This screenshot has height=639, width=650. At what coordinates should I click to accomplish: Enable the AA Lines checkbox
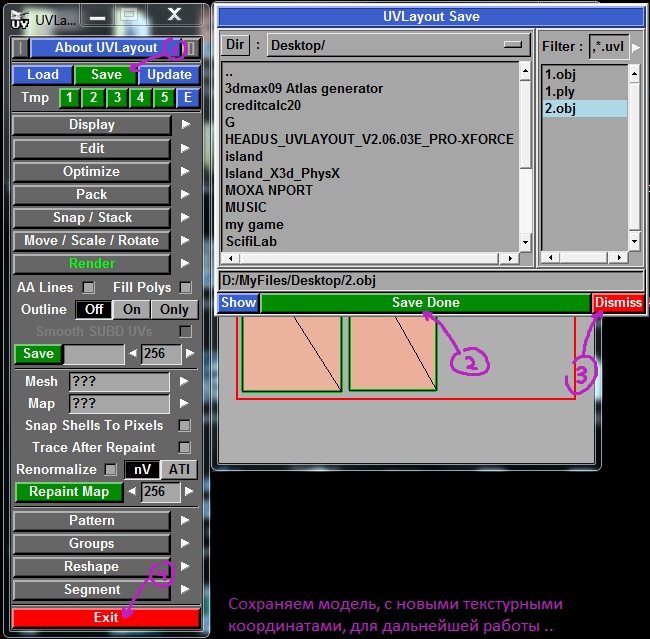[88, 288]
